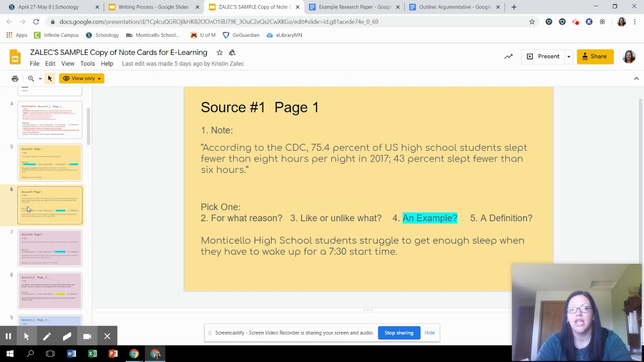Expand the Present options arrow
The height and width of the screenshot is (362, 644).
click(x=569, y=56)
